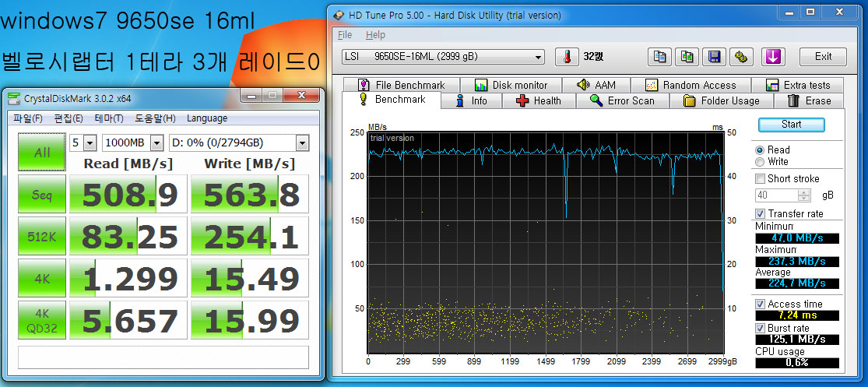Viewport: 868px width, 387px height.
Task: Open the Erase tab
Action: pyautogui.click(x=809, y=100)
